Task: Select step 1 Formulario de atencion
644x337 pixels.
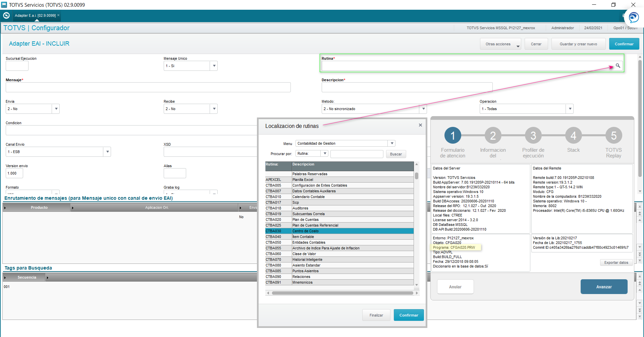Action: [453, 136]
